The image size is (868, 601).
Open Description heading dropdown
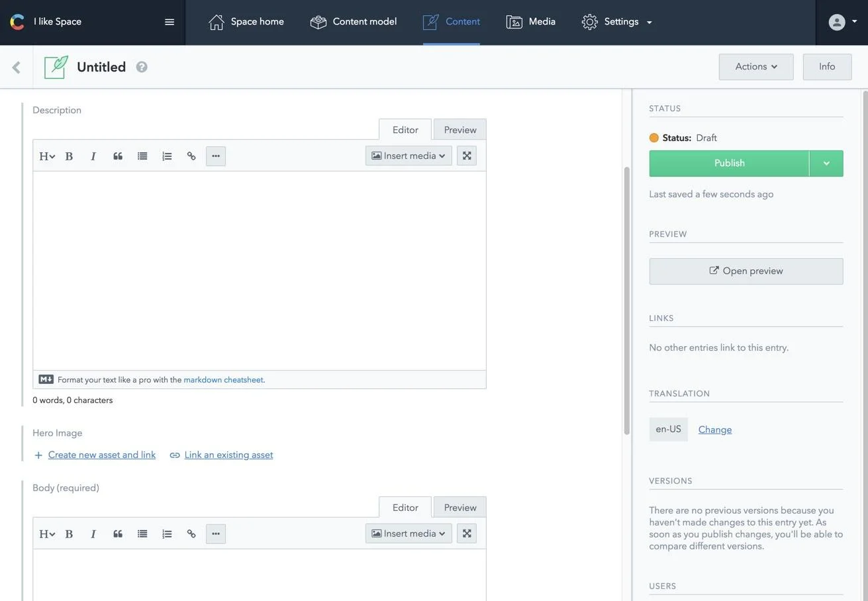click(47, 156)
